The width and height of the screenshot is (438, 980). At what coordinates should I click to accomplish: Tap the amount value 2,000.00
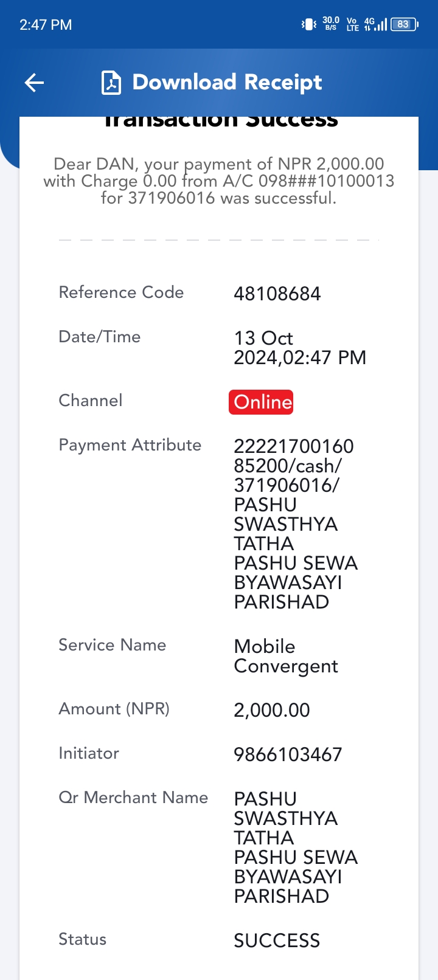coord(272,710)
